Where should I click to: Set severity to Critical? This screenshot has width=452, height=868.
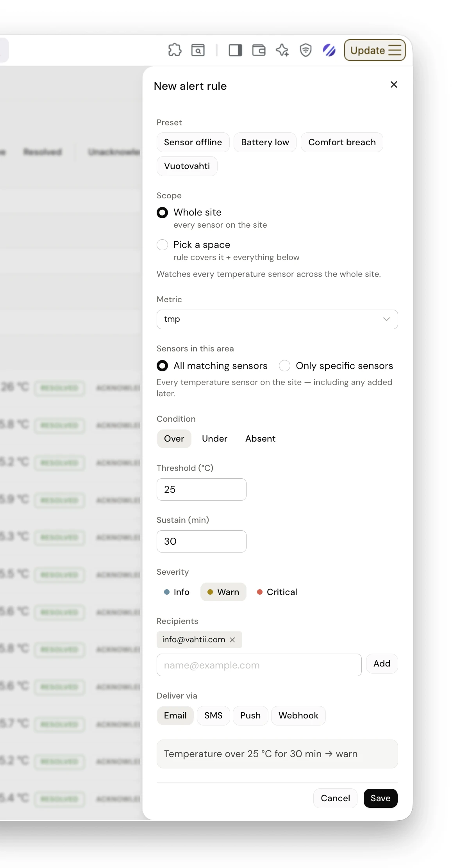click(277, 592)
